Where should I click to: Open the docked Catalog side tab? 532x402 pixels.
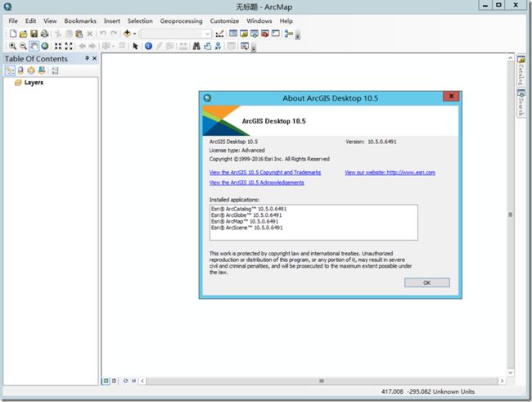(521, 70)
